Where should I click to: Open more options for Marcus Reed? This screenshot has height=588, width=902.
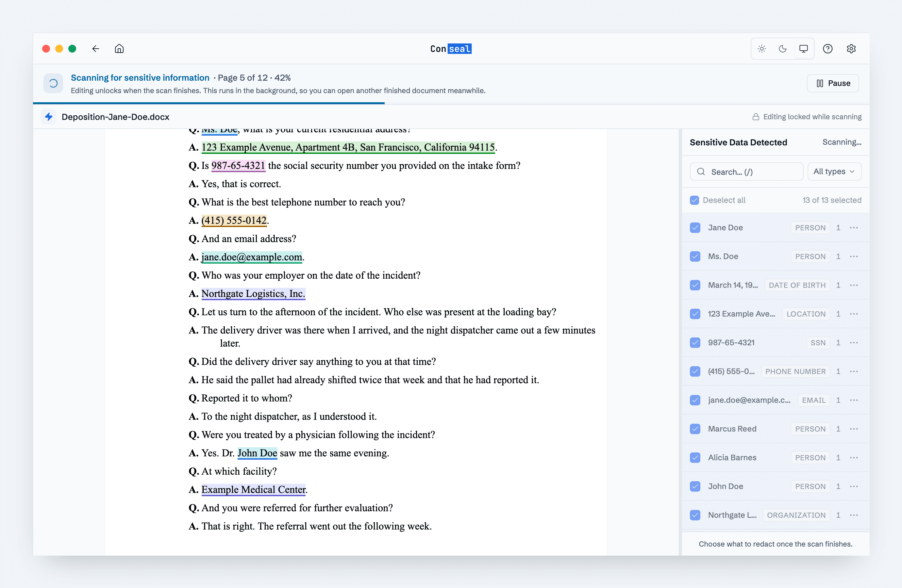(854, 429)
